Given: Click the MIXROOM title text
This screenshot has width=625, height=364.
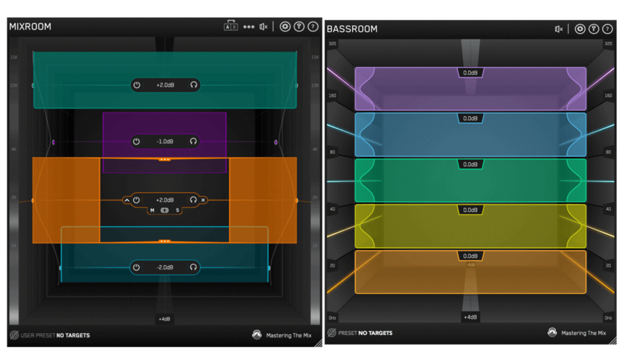Looking at the screenshot, I should 30,27.
